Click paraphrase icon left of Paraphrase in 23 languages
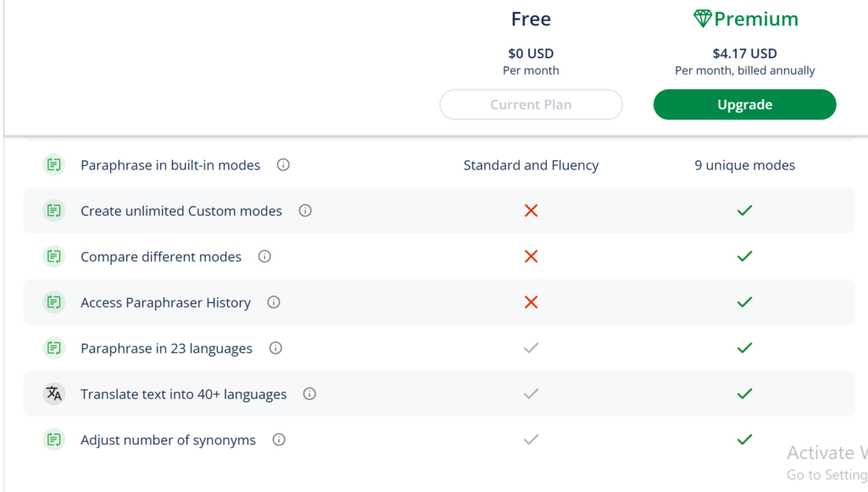The height and width of the screenshot is (492, 868). (x=53, y=348)
